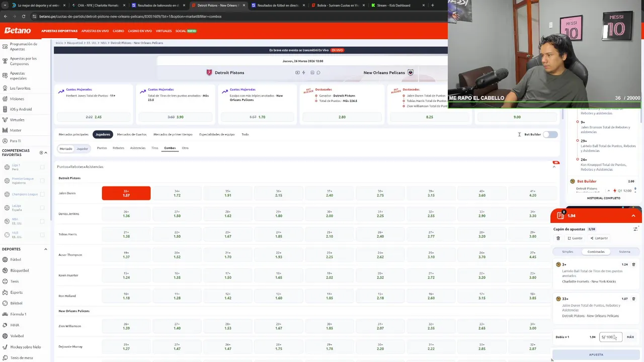Remove the Jalen Duren bet from coupon
Viewport: 644px width, 362px height.
(634, 299)
